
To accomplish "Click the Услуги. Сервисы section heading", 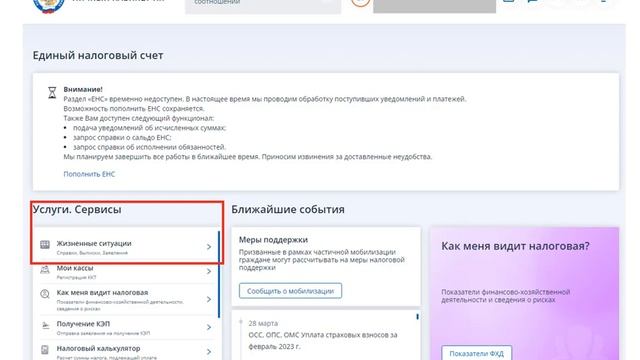I will coord(77,209).
